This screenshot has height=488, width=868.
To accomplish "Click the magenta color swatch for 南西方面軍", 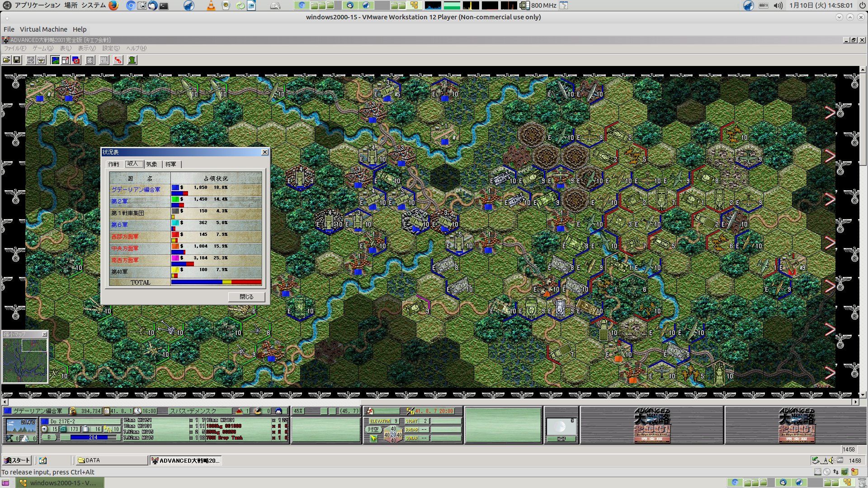I will pyautogui.click(x=175, y=258).
